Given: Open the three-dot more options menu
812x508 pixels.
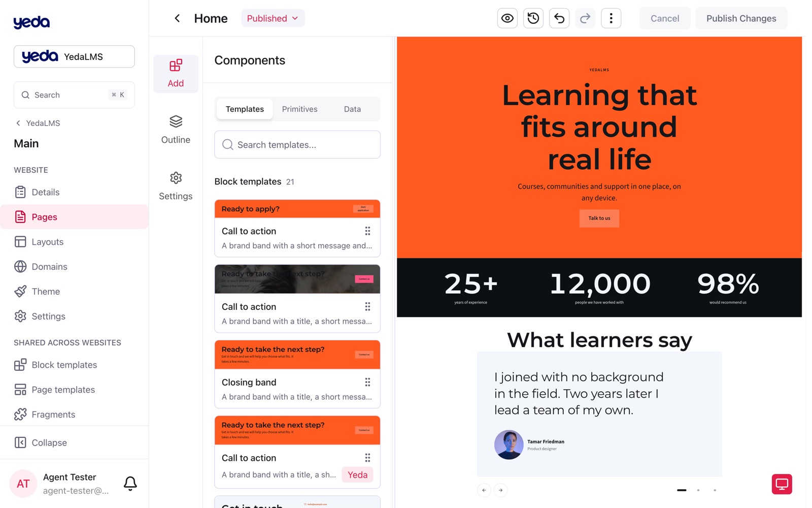Looking at the screenshot, I should tap(611, 18).
